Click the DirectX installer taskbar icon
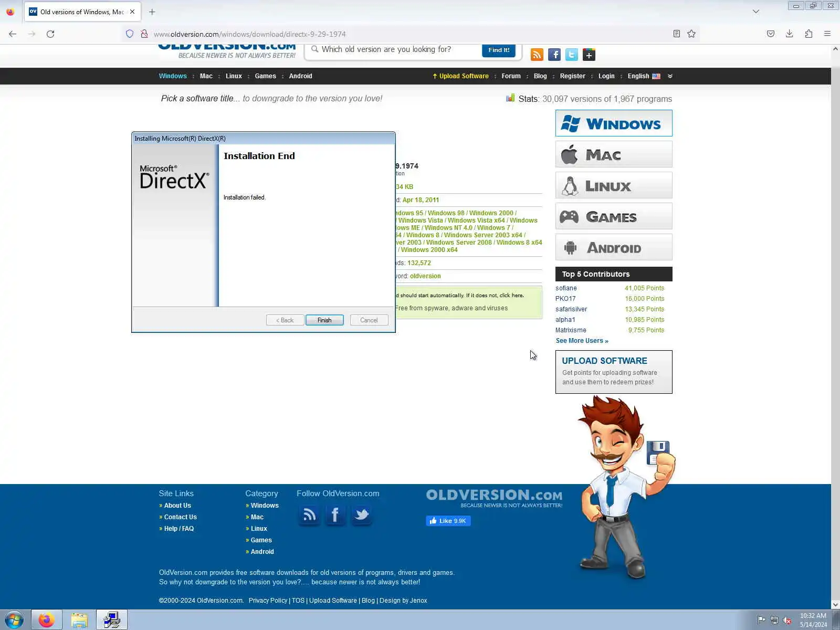This screenshot has height=630, width=840. tap(112, 620)
